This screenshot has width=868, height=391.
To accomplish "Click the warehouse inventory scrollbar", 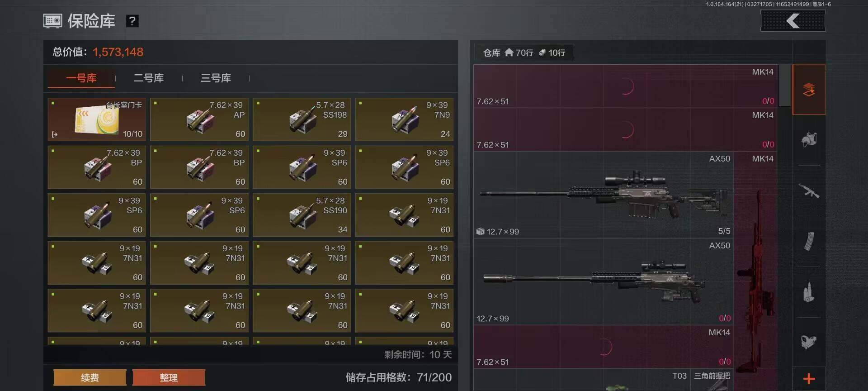I will point(785,86).
